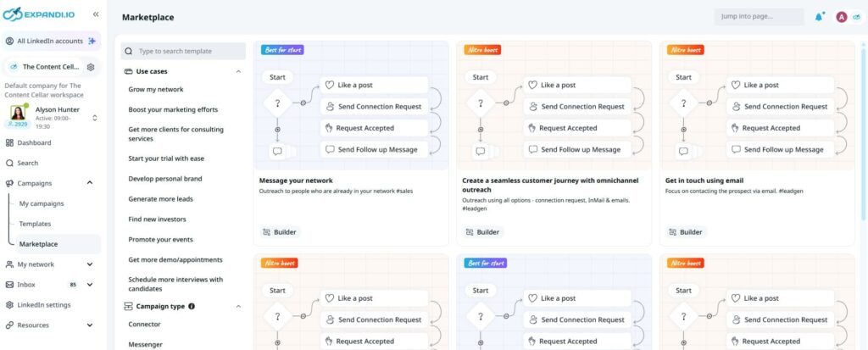Select the Get in touch using email template preview

[757, 105]
